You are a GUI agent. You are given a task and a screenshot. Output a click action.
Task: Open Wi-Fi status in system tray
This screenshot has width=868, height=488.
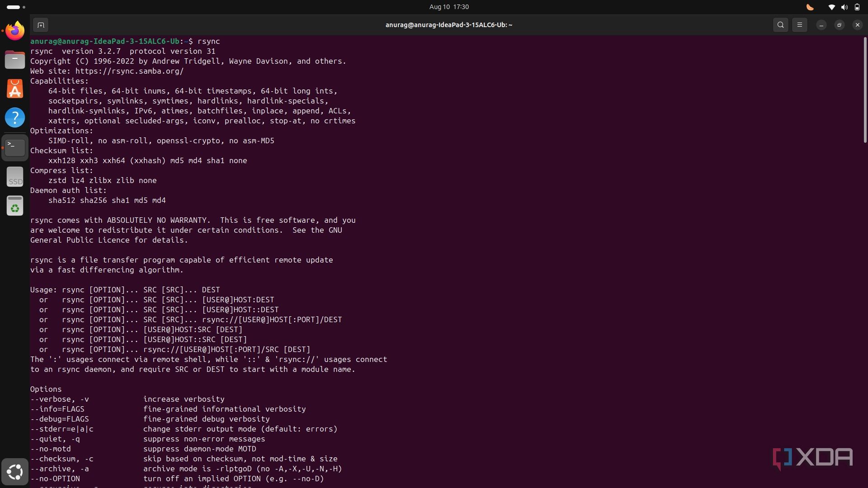point(831,7)
